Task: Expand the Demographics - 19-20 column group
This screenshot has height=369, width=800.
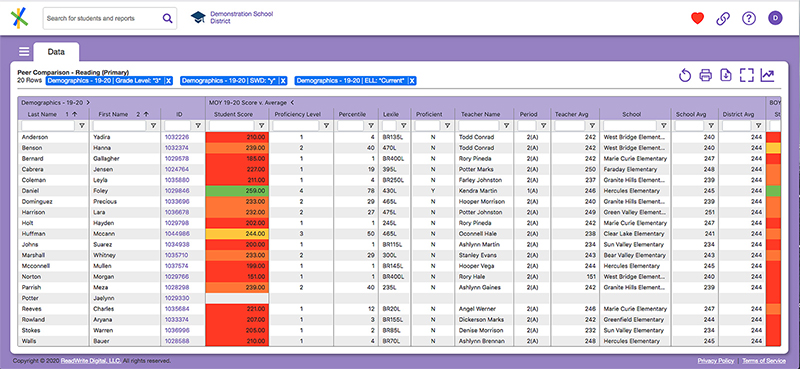Action: (88, 102)
